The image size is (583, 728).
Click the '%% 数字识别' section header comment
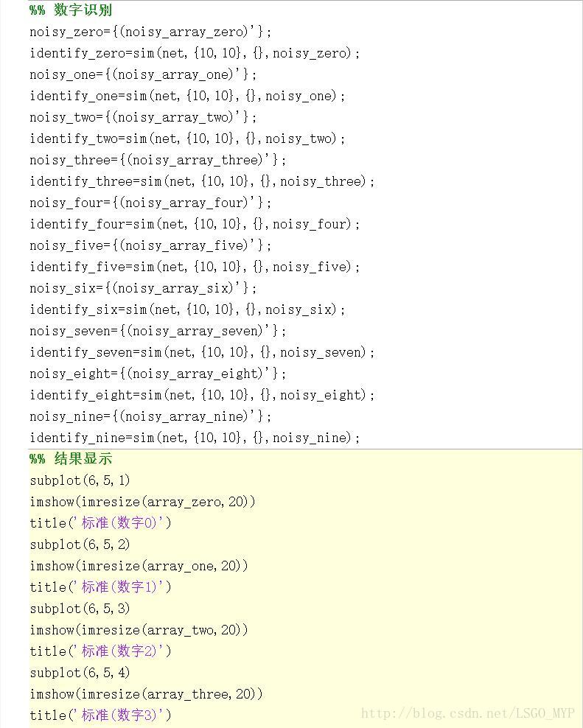(x=71, y=10)
